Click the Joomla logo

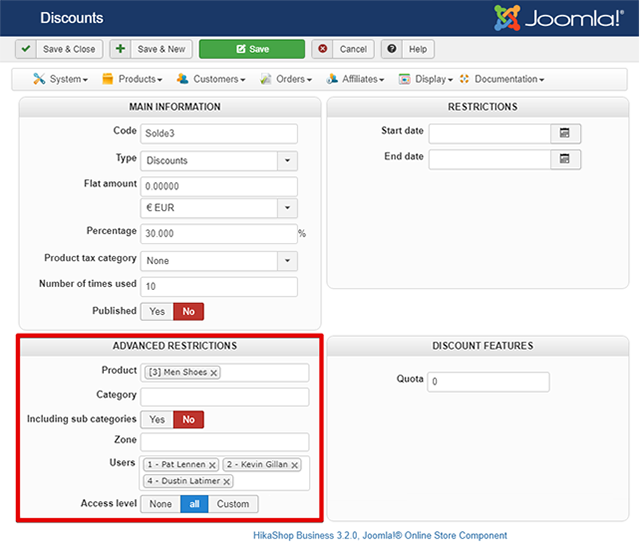(x=559, y=18)
